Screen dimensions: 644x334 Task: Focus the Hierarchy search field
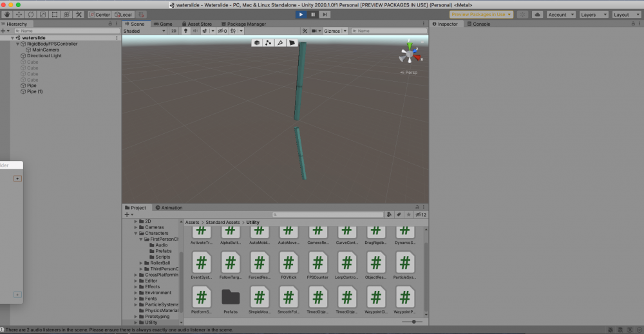pos(68,31)
